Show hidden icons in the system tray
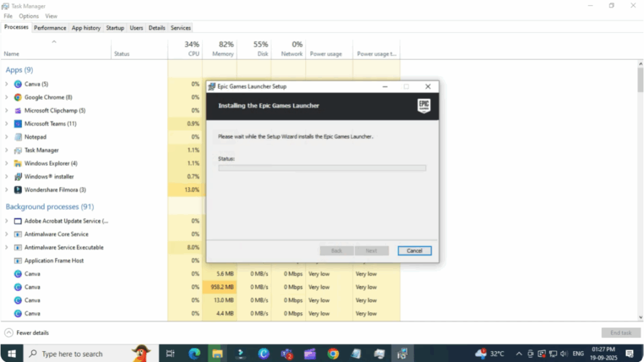The width and height of the screenshot is (644, 362). pos(518,353)
